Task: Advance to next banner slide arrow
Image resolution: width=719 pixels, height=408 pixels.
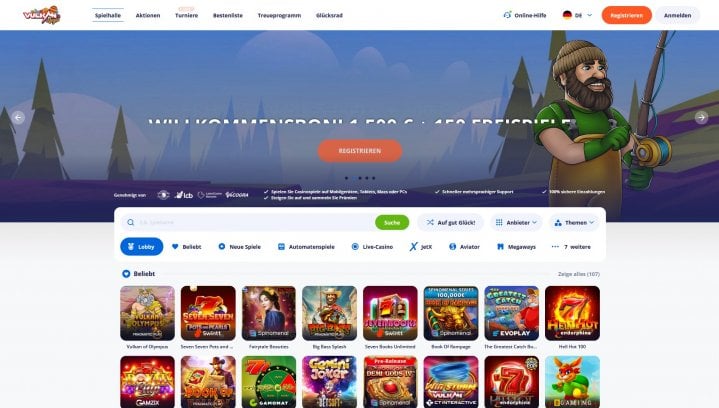Action: [701, 117]
